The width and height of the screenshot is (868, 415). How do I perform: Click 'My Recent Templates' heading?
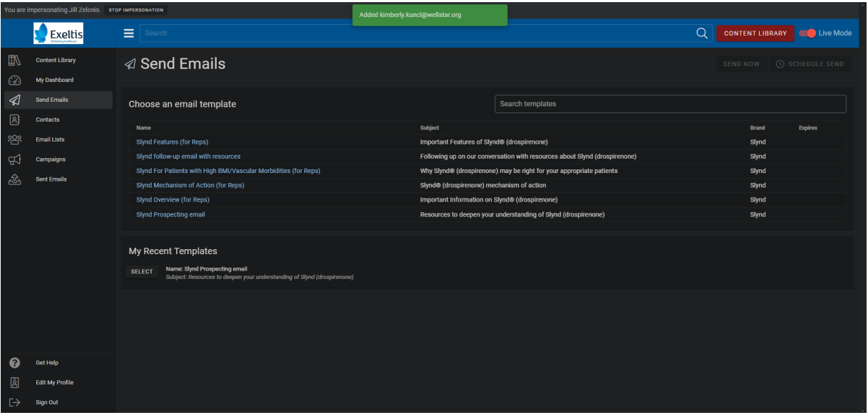(x=172, y=251)
